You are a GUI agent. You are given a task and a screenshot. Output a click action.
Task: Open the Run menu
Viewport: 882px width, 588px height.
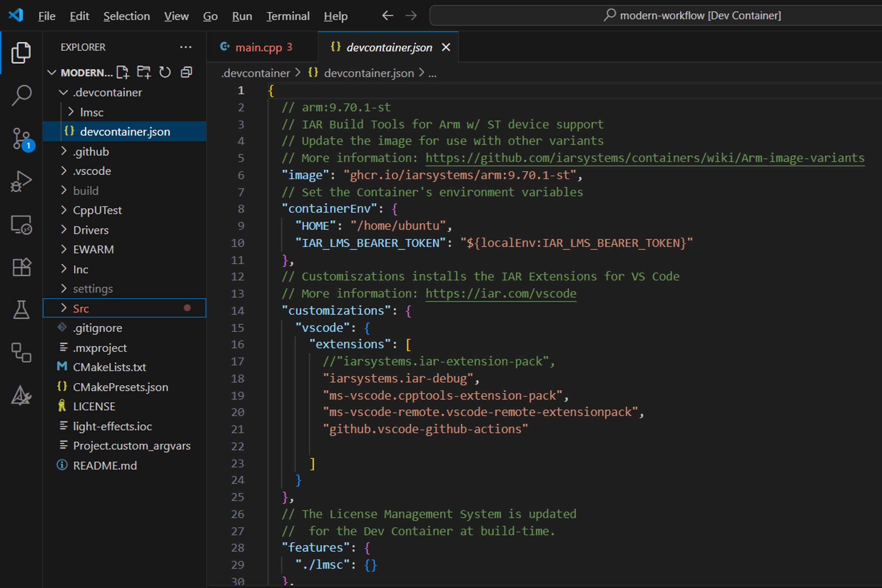(x=242, y=16)
